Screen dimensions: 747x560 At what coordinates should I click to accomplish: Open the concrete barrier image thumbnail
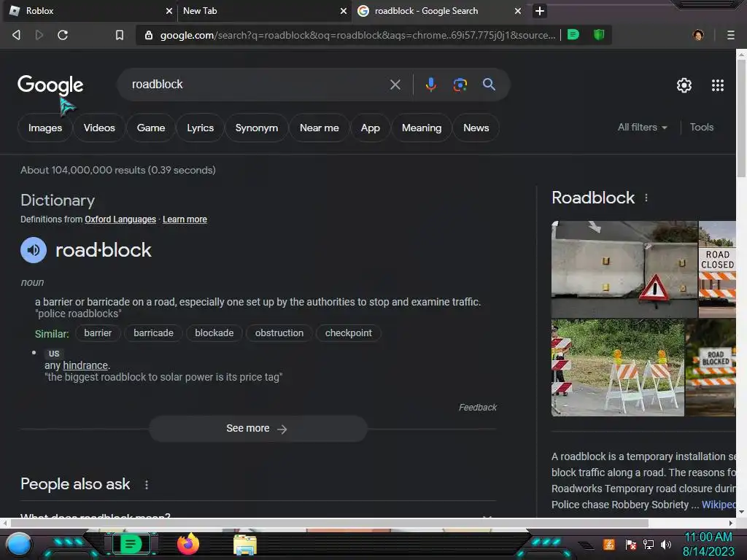624,269
